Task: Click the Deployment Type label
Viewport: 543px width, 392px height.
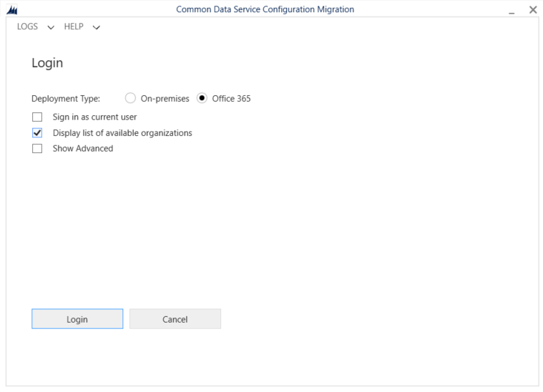Action: 66,99
